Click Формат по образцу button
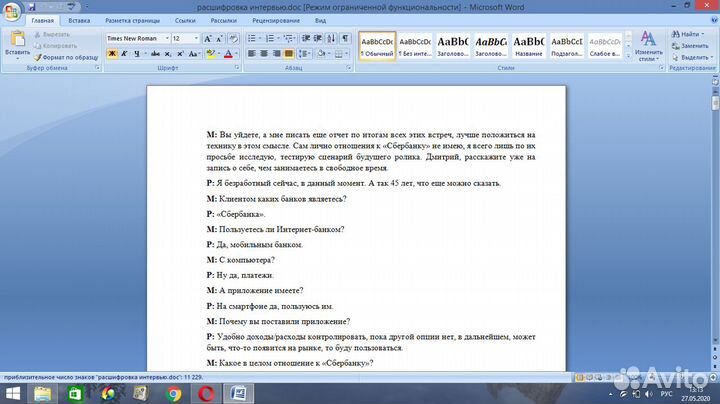 (65, 57)
